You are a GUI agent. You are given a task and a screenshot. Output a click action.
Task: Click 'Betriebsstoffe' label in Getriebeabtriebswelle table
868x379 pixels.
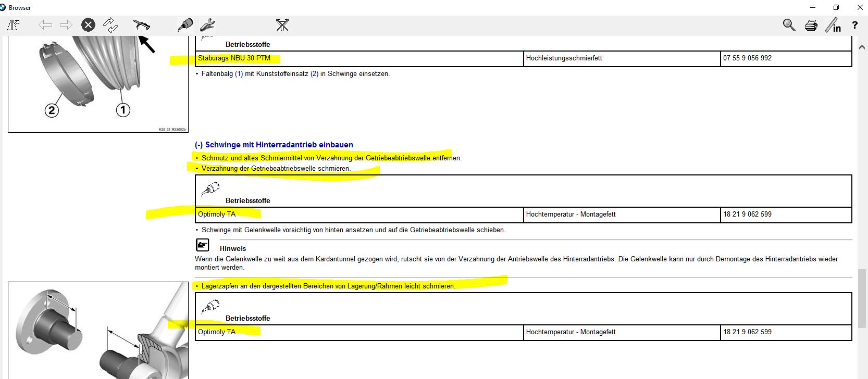coord(248,201)
